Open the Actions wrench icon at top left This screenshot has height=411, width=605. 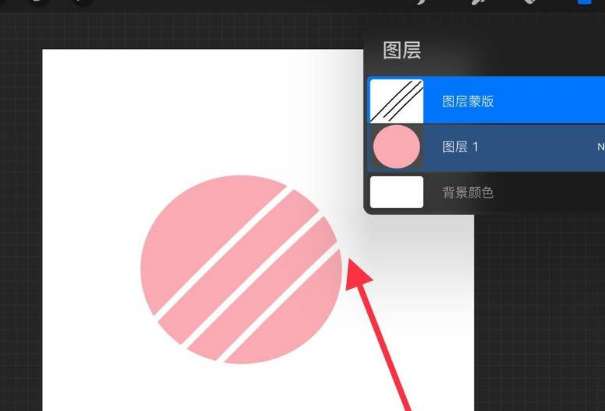[37, 2]
